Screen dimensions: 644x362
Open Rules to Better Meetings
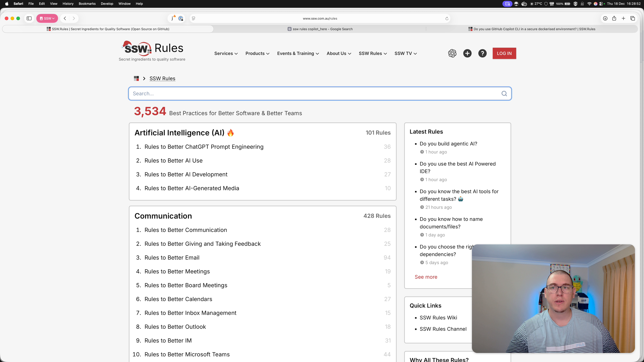[x=177, y=271]
